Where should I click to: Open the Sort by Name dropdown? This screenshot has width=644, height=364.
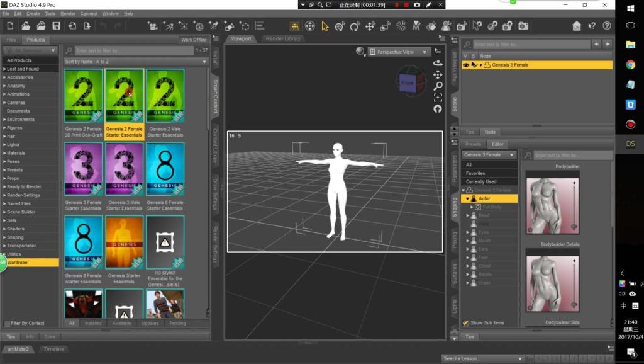click(136, 62)
